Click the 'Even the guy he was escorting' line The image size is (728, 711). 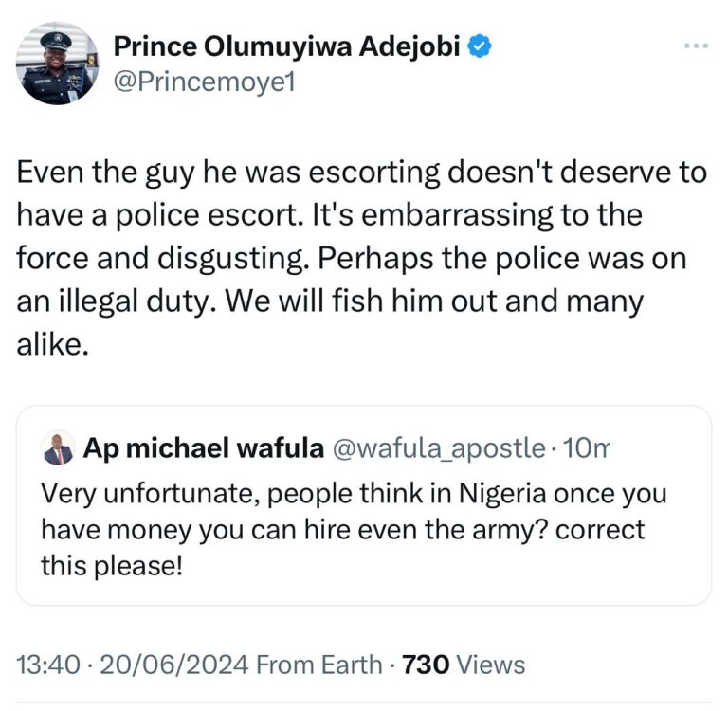pyautogui.click(x=362, y=173)
